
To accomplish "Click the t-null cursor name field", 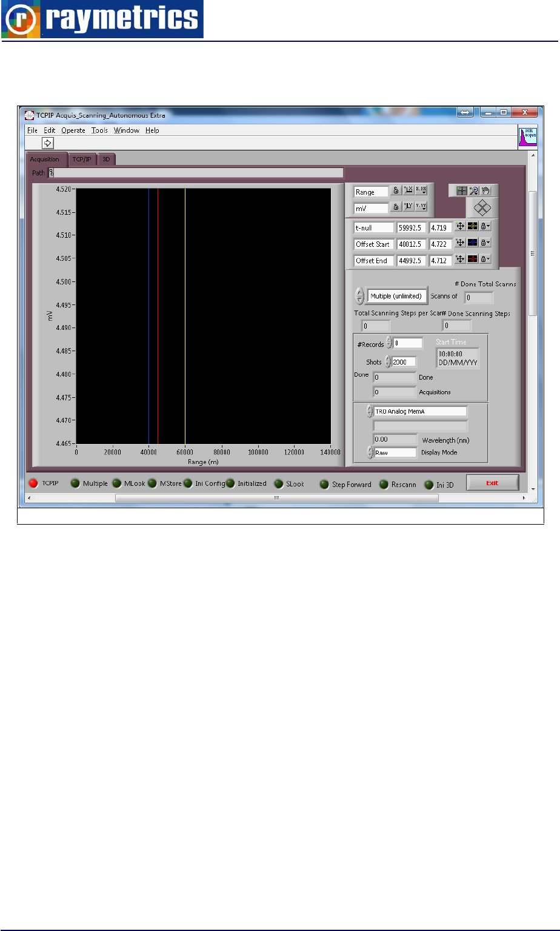I will click(x=374, y=227).
